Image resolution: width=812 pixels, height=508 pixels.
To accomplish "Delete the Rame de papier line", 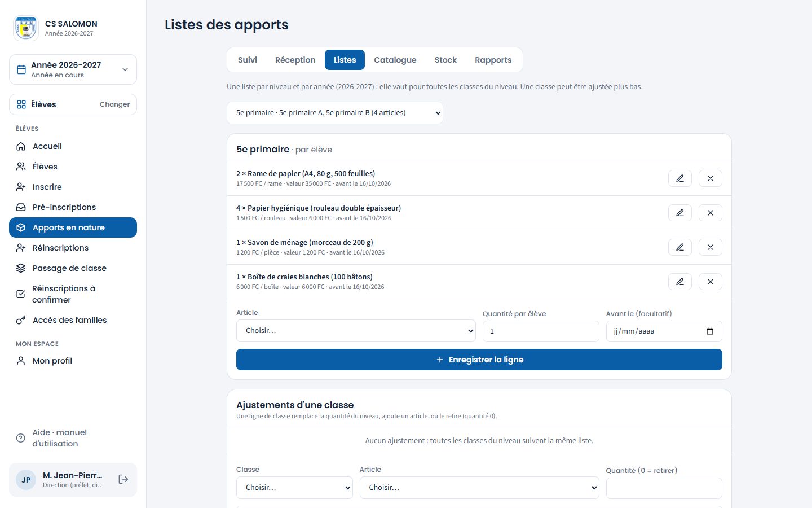I will click(x=710, y=178).
